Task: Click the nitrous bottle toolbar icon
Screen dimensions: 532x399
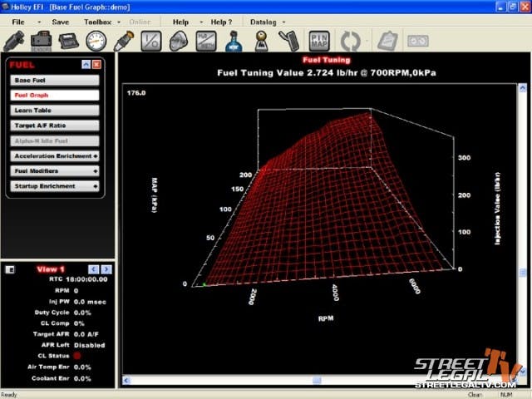Action: [x=234, y=40]
